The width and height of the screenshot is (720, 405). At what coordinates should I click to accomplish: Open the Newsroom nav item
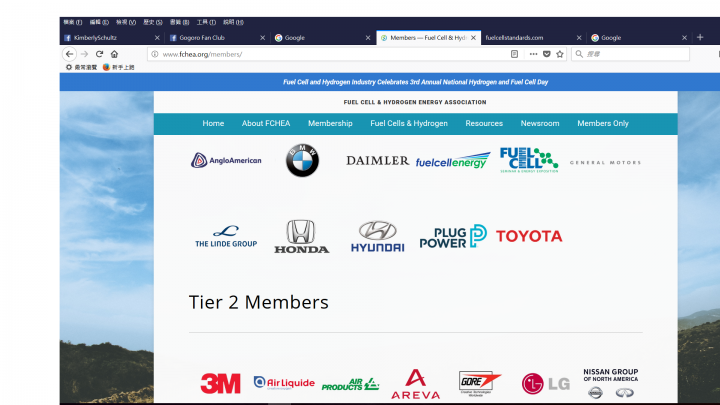tap(540, 124)
